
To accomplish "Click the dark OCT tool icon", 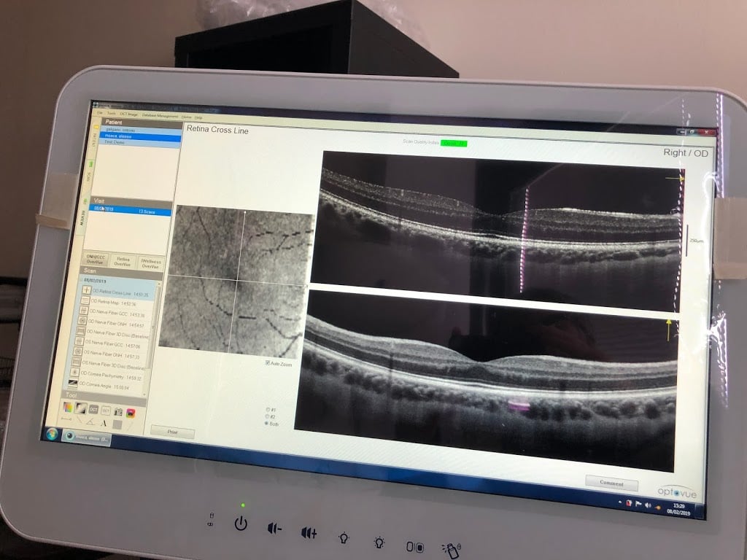I will [93, 410].
